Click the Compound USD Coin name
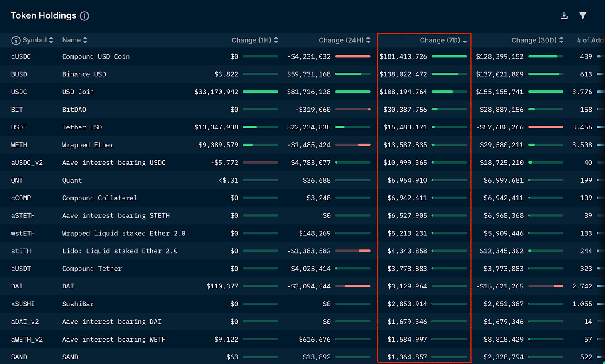Screen dimensions: 605x364 pos(96,57)
